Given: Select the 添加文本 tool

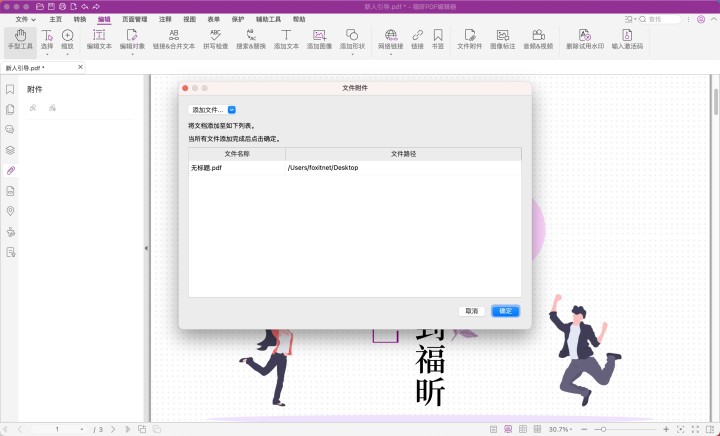Looking at the screenshot, I should point(286,39).
